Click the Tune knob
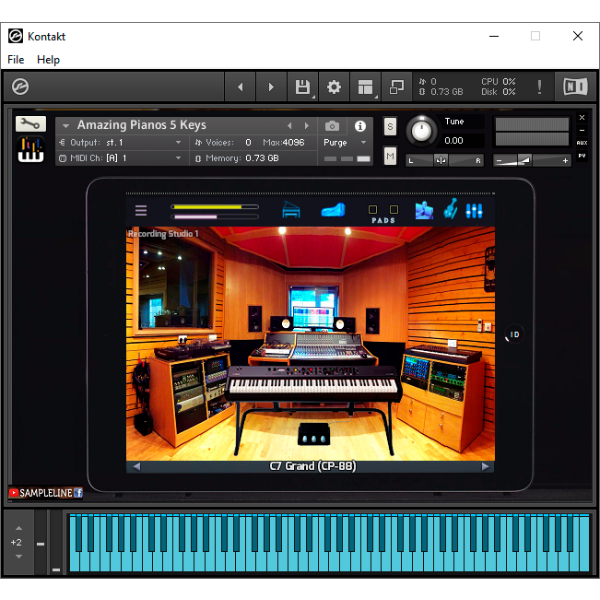Image resolution: width=600 pixels, height=600 pixels. (x=421, y=130)
